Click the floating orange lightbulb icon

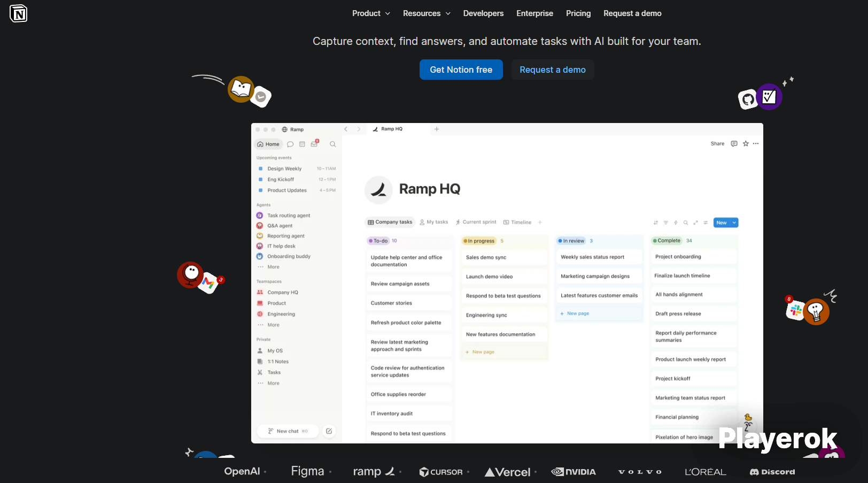pos(816,311)
